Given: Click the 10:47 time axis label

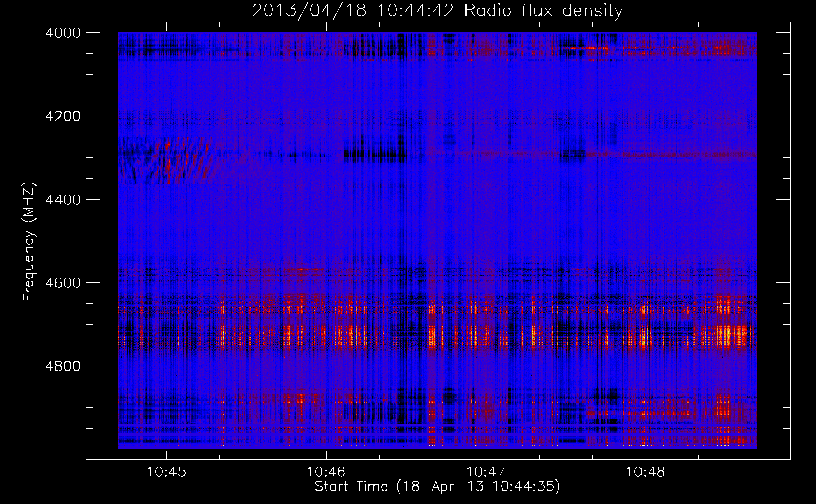Looking at the screenshot, I should (486, 472).
